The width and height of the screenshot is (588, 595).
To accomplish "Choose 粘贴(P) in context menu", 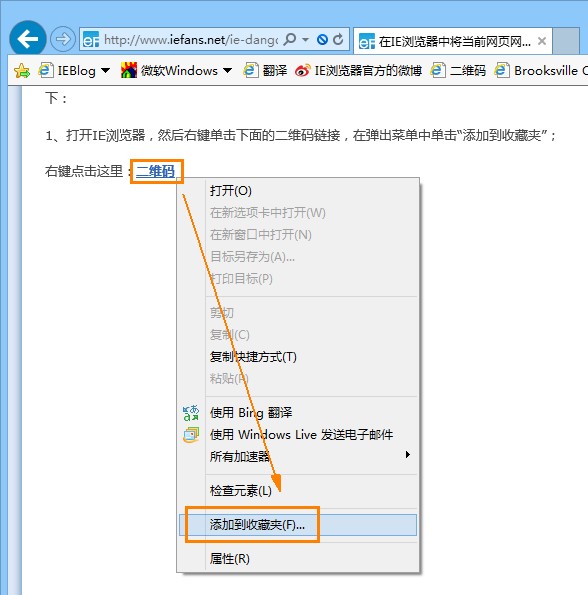I will pos(298,378).
